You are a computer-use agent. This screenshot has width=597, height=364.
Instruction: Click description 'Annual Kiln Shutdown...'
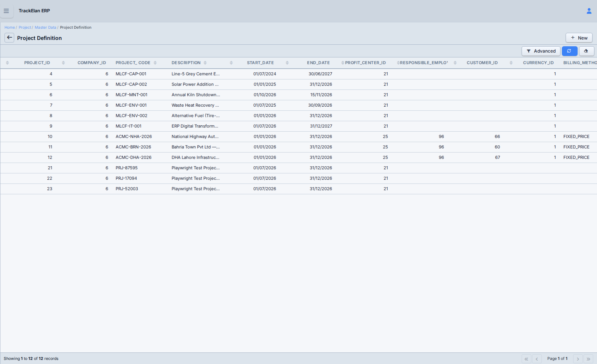click(x=196, y=95)
